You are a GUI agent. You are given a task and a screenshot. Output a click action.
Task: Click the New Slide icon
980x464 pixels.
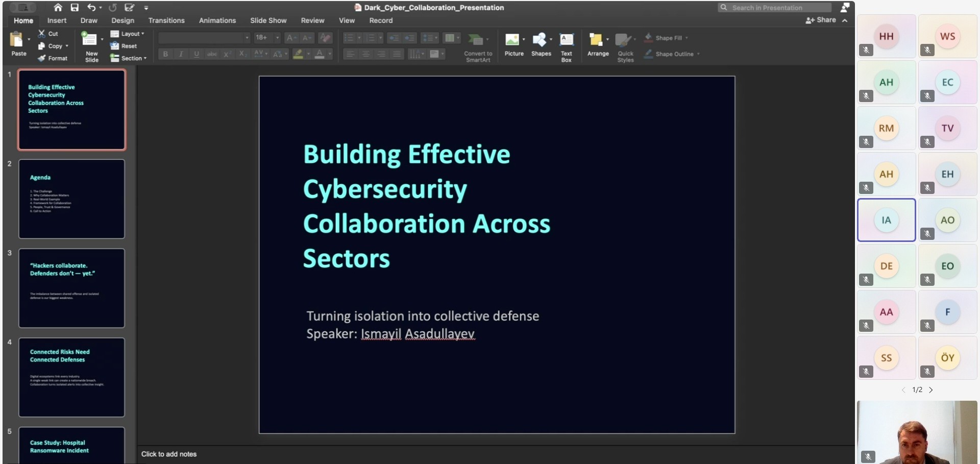(89, 39)
